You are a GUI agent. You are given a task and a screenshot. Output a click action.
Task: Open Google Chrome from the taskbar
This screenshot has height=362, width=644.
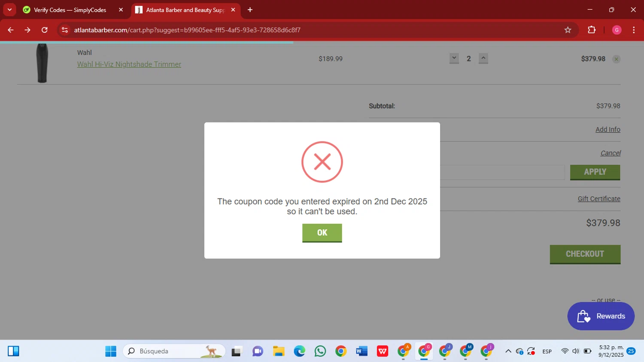pos(341,351)
